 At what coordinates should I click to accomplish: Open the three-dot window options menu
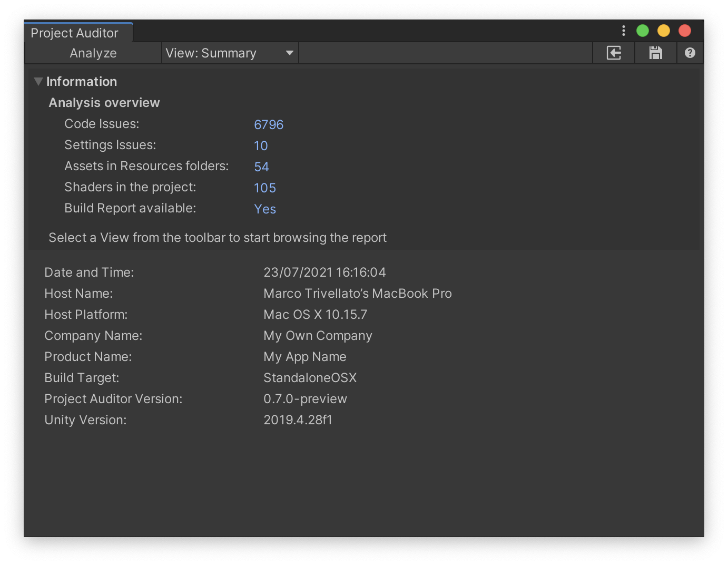tap(623, 31)
